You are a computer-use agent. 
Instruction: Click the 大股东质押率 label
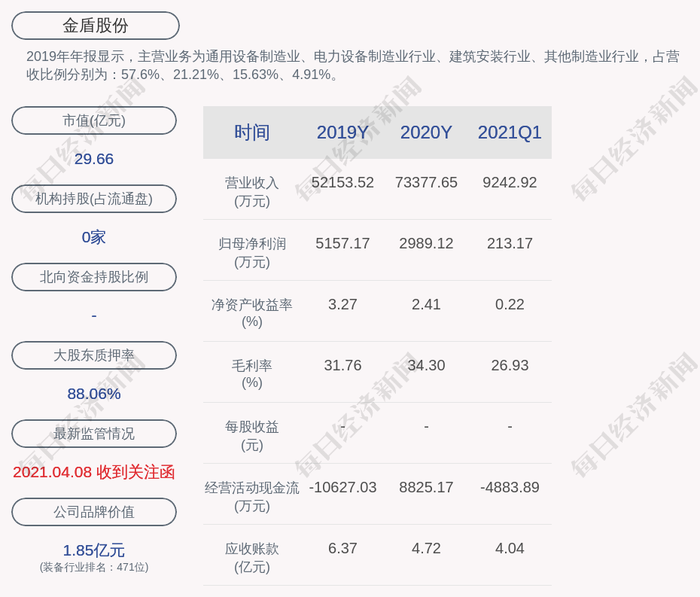pyautogui.click(x=94, y=355)
